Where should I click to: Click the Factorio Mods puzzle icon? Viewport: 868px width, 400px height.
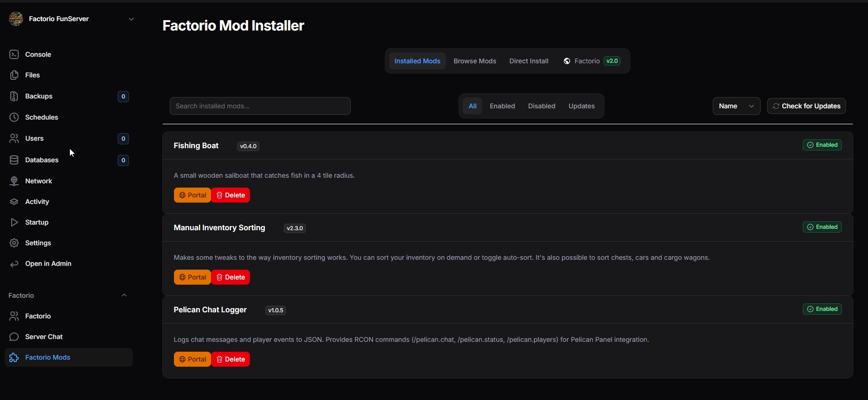coord(14,357)
